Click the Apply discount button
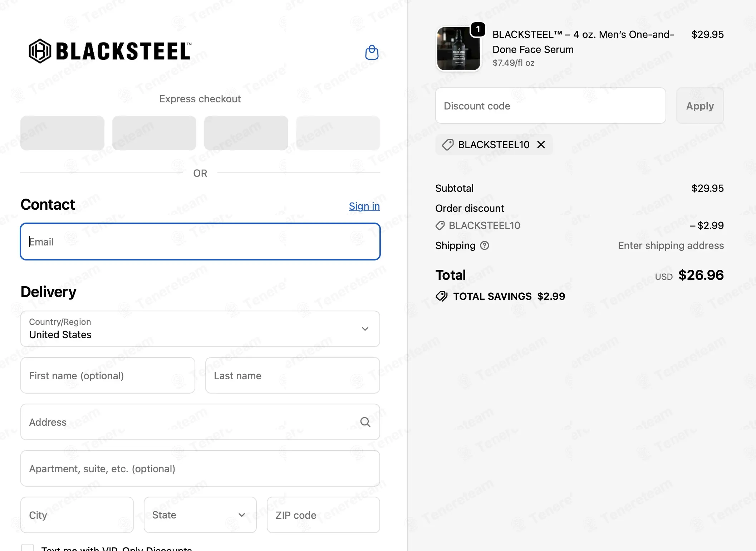The height and width of the screenshot is (551, 756). point(700,106)
